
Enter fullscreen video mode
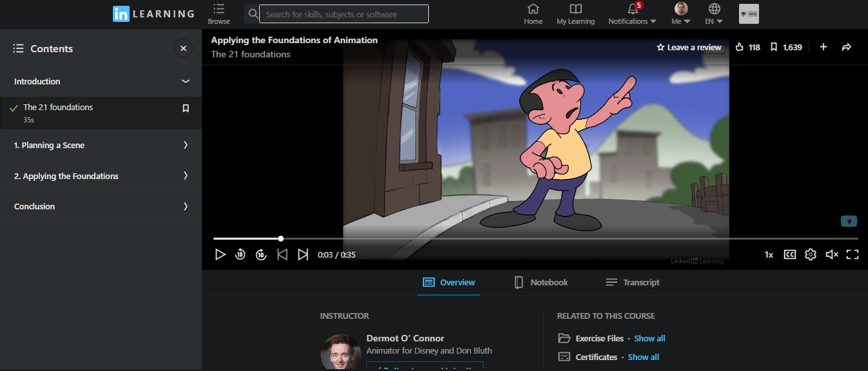pos(853,254)
